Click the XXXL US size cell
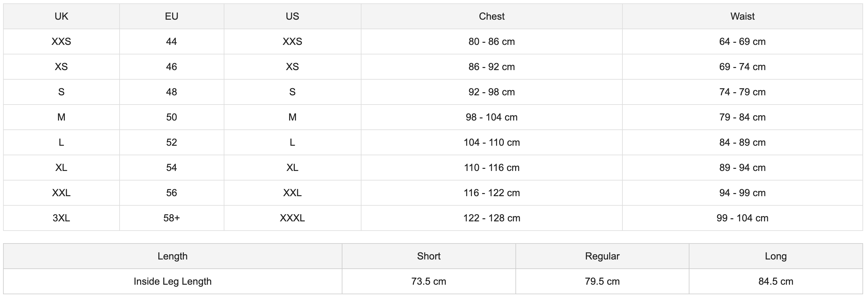The width and height of the screenshot is (868, 297). coord(292,218)
